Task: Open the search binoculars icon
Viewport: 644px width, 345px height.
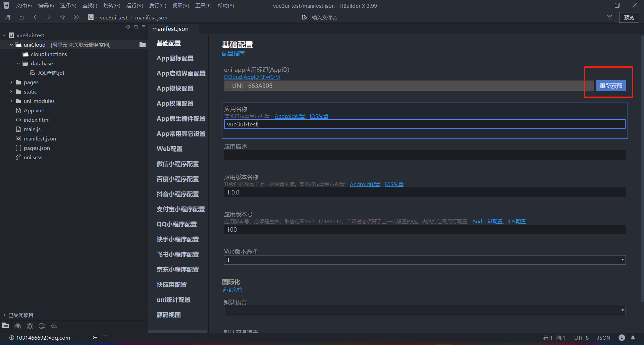Action: click(18, 326)
